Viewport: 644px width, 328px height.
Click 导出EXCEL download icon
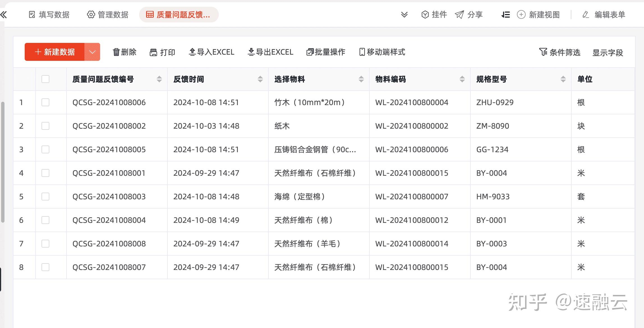click(x=251, y=52)
